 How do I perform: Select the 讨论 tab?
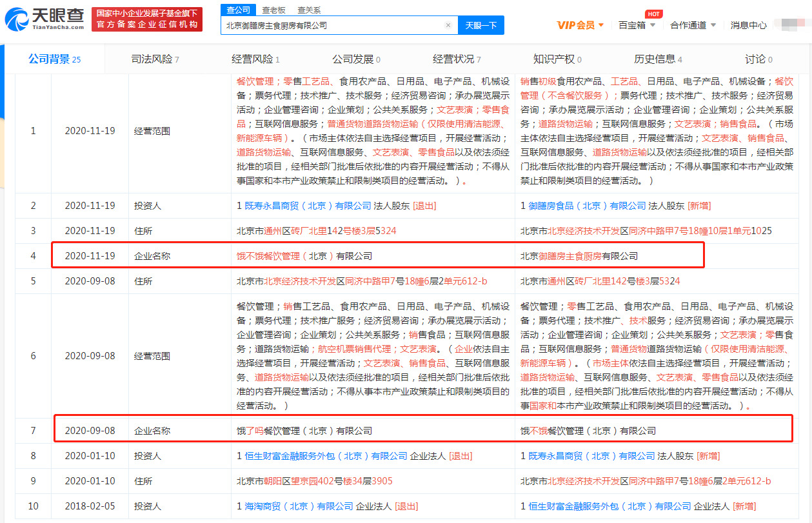point(758,59)
